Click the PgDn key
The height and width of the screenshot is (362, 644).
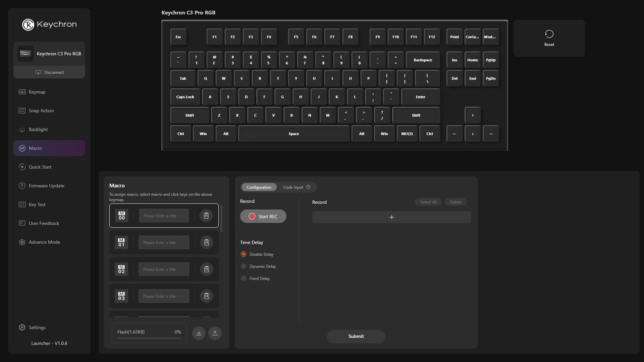[x=491, y=78]
